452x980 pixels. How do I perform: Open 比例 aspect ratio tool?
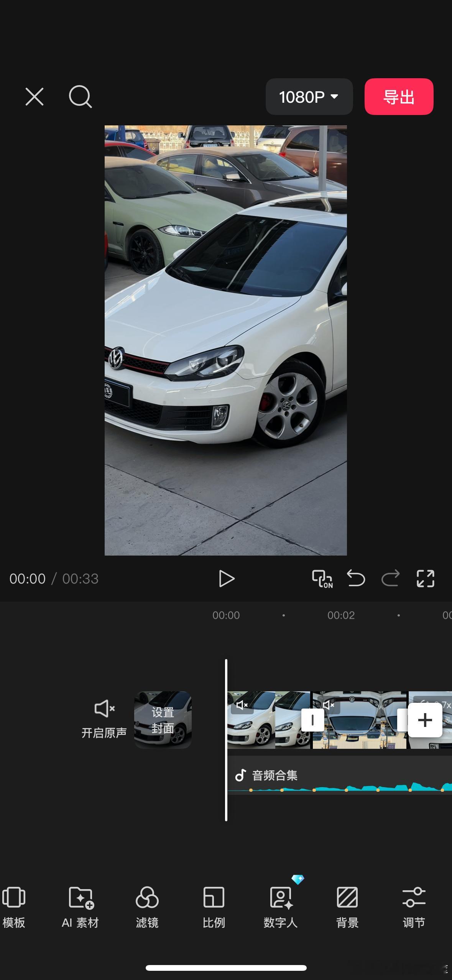(x=214, y=908)
